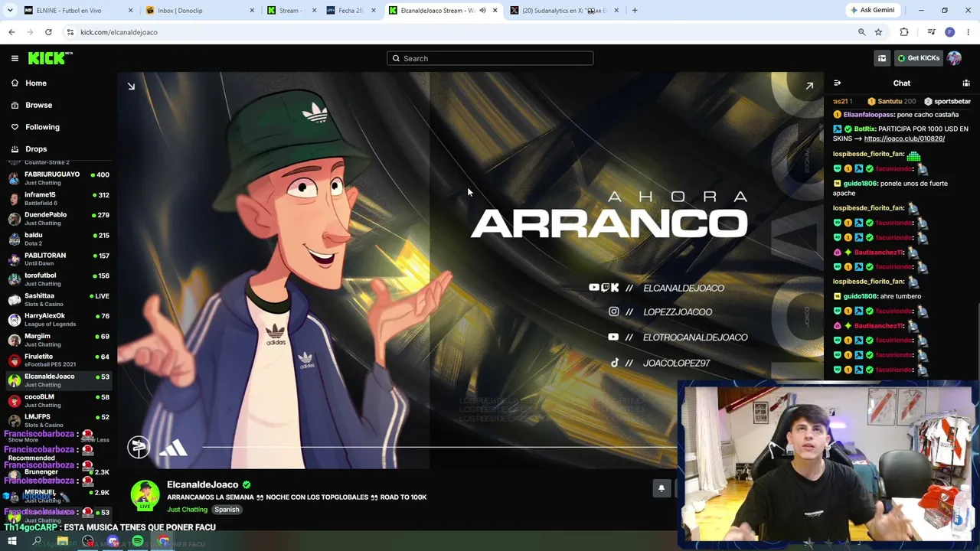
Task: Click the Ask Gemini button
Action: 872,11
